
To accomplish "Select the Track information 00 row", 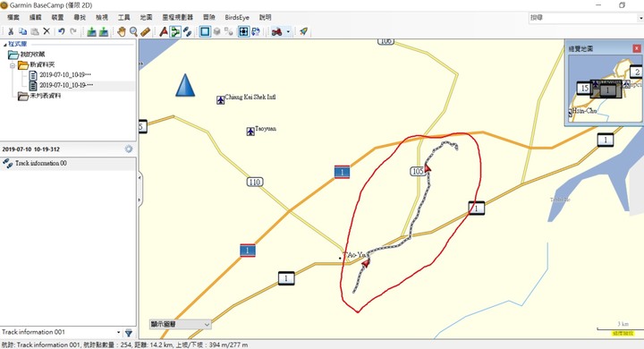I will (x=68, y=163).
